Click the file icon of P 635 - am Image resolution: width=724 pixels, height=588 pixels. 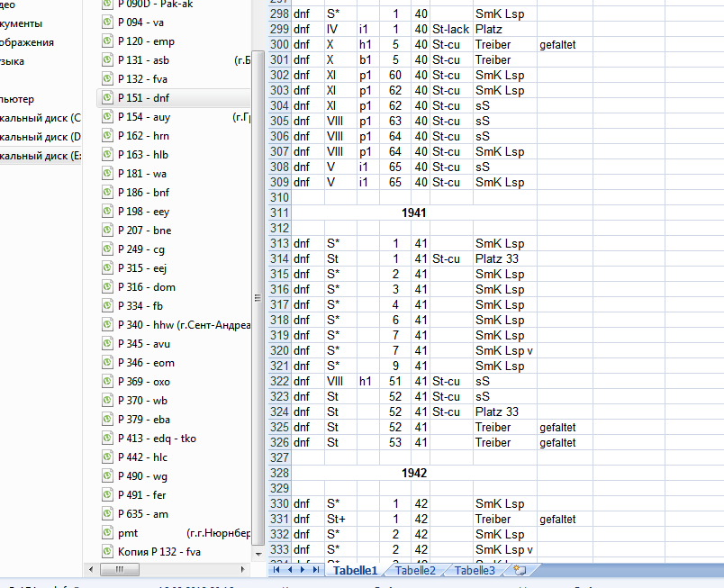(108, 514)
